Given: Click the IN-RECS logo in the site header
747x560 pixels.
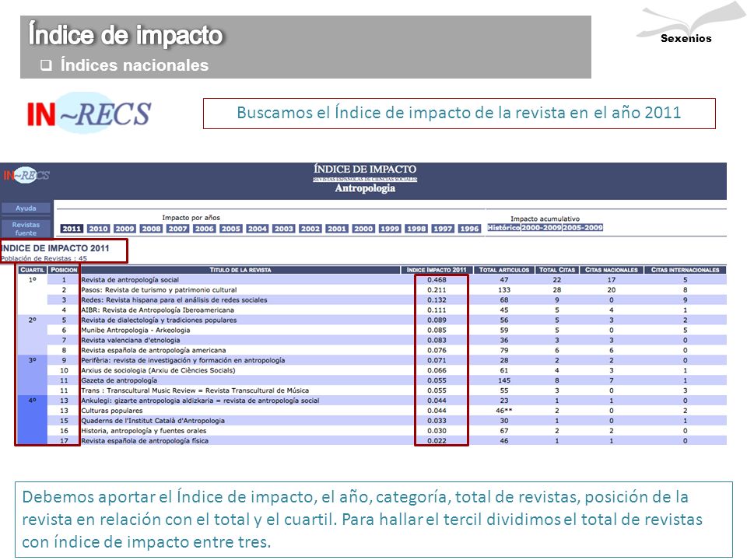Looking at the screenshot, I should click(26, 175).
